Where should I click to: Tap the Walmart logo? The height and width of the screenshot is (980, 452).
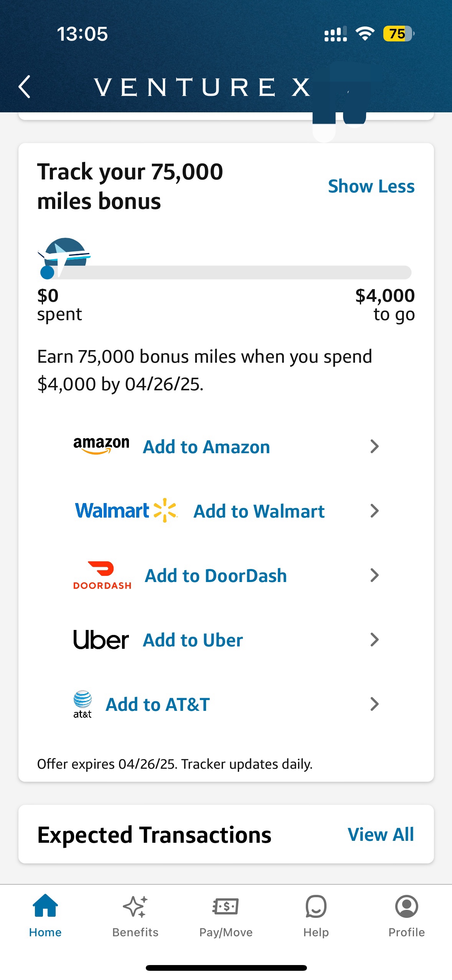click(126, 510)
